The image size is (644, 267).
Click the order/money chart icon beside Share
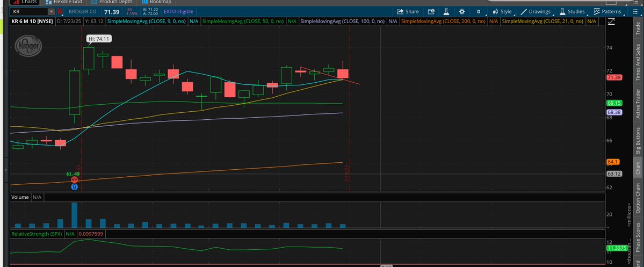click(431, 11)
